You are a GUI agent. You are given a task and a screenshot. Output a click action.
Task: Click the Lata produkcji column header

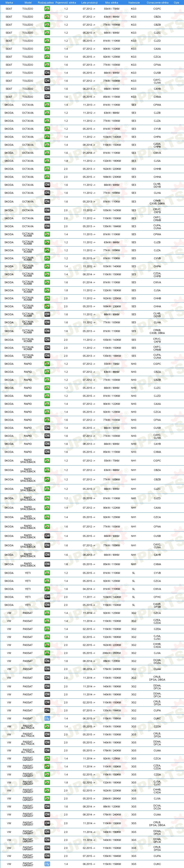click(x=89, y=2)
